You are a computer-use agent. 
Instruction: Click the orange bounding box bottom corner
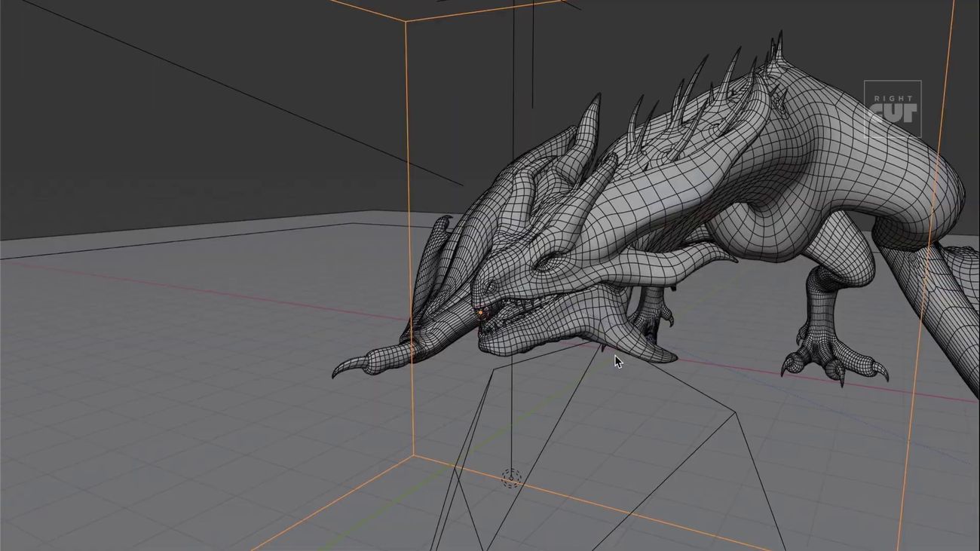coord(412,456)
